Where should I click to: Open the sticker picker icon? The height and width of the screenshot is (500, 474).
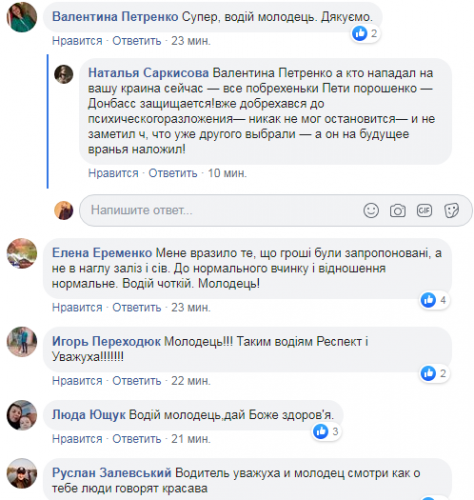pos(451,210)
